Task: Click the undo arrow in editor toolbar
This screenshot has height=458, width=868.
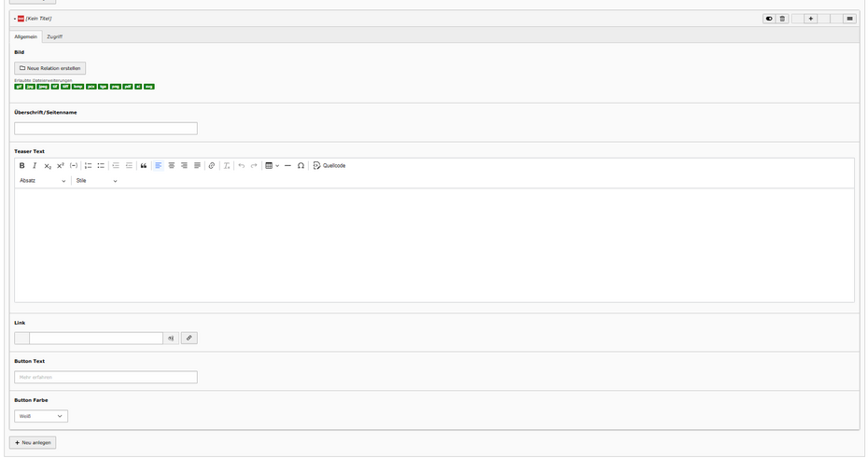Action: coord(242,166)
